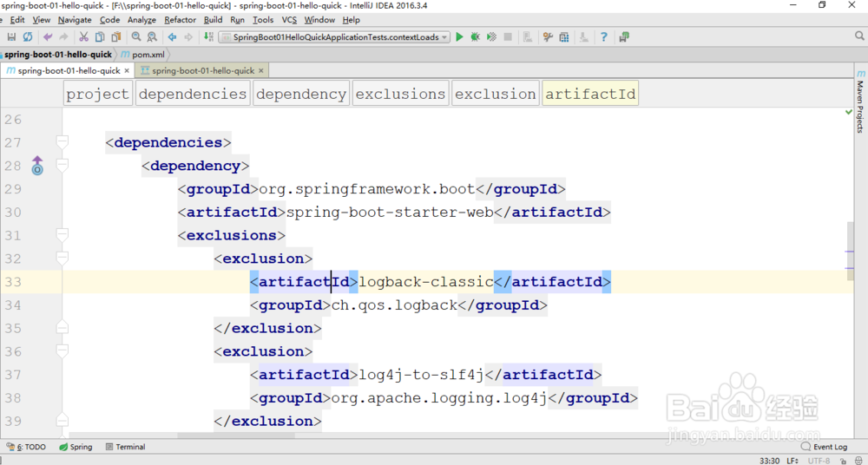
Task: Click the read-only lock icon in status bar
Action: click(x=841, y=461)
